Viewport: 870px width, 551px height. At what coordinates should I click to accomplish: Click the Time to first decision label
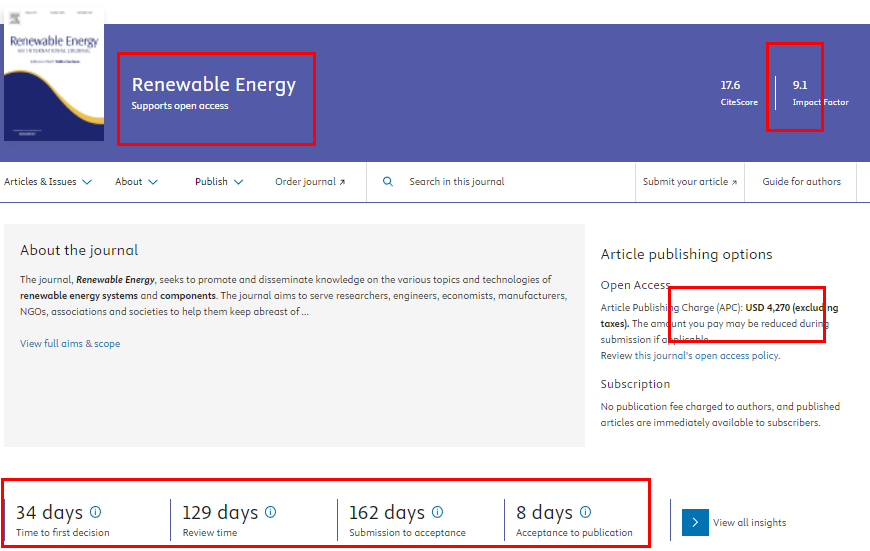[x=63, y=533]
